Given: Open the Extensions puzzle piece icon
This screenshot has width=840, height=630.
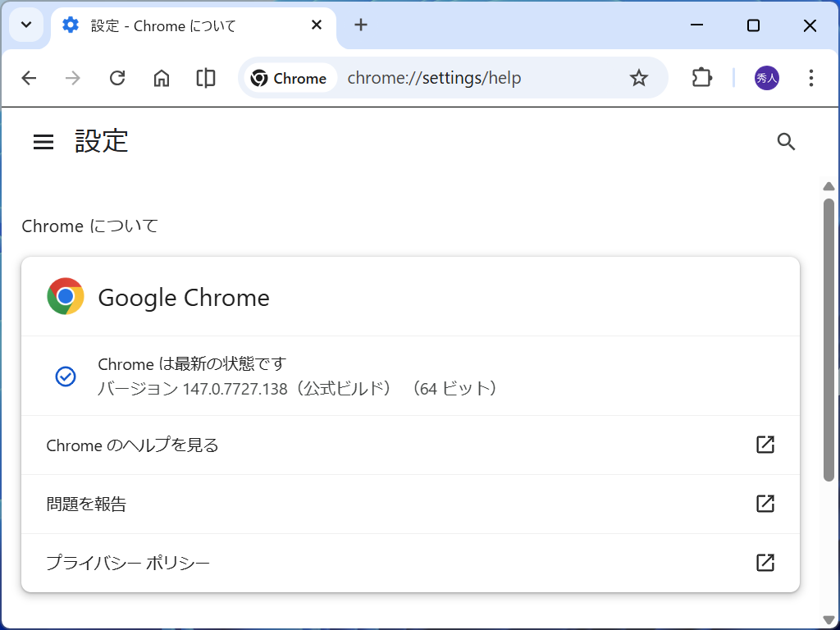Looking at the screenshot, I should coord(701,78).
